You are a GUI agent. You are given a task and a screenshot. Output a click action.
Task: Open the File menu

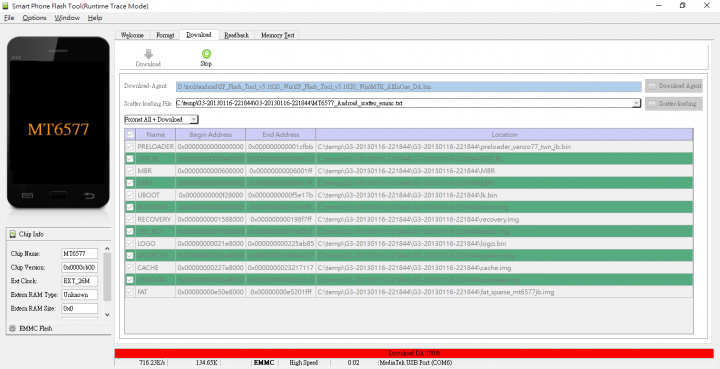(x=9, y=18)
